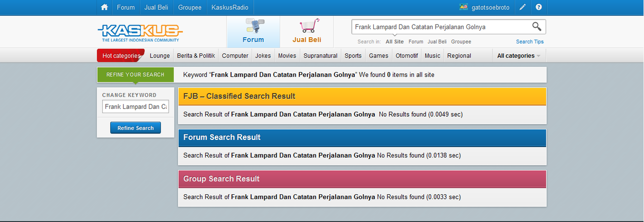The image size is (644, 222).
Task: Open the Jual Beli shopping cart section
Action: click(306, 32)
